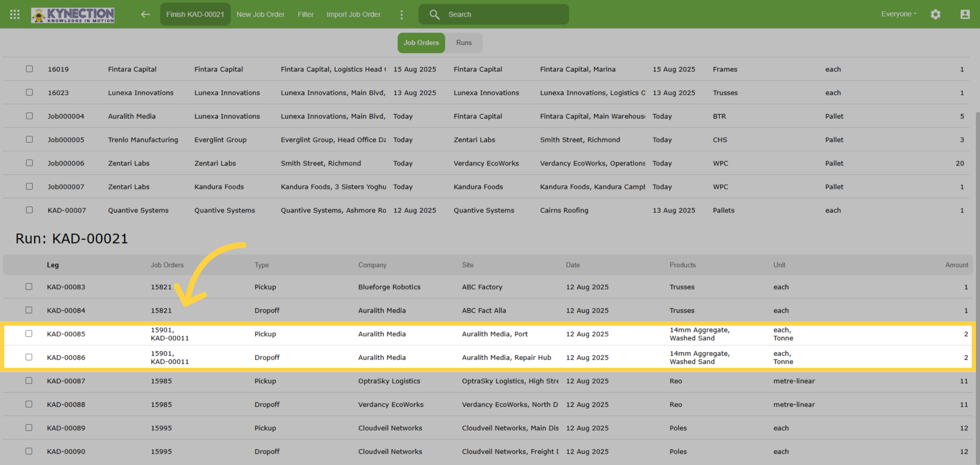
Task: Click New Job Order
Action: coord(261,14)
